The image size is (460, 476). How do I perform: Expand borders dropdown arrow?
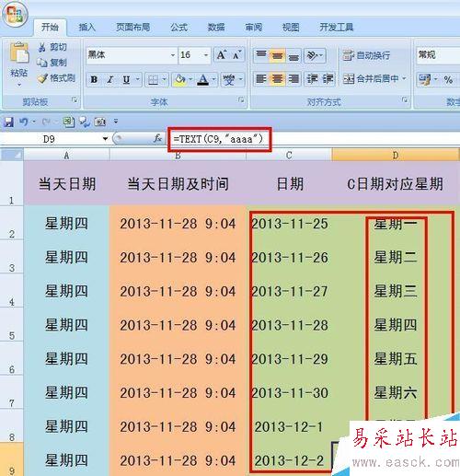[165, 80]
